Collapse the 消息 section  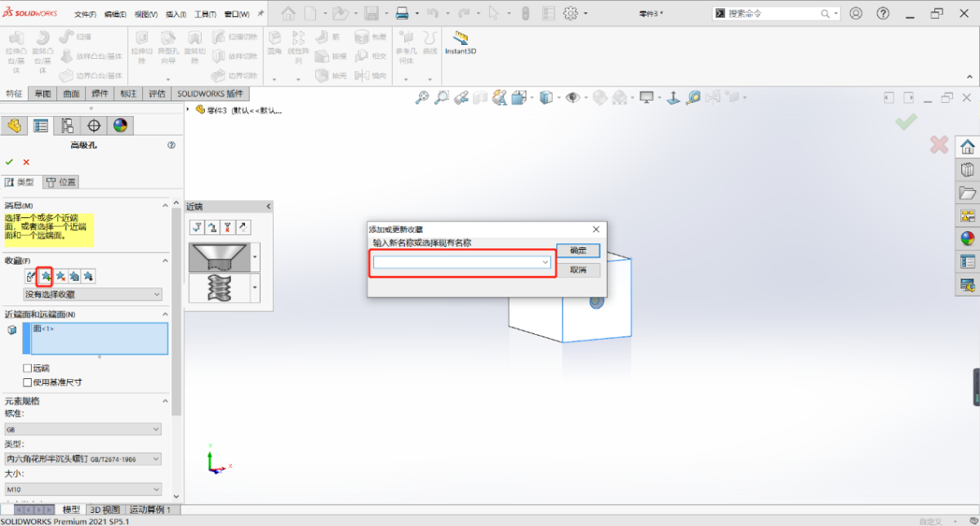(x=166, y=205)
